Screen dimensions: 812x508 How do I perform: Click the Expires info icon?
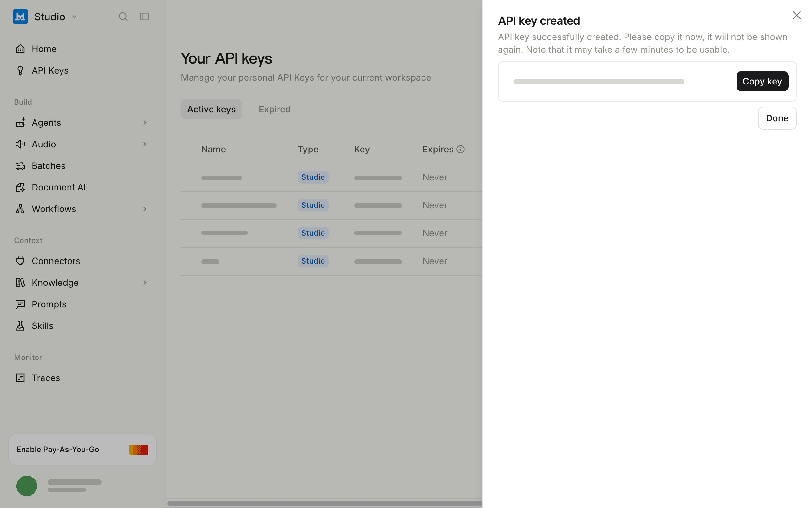tap(461, 149)
